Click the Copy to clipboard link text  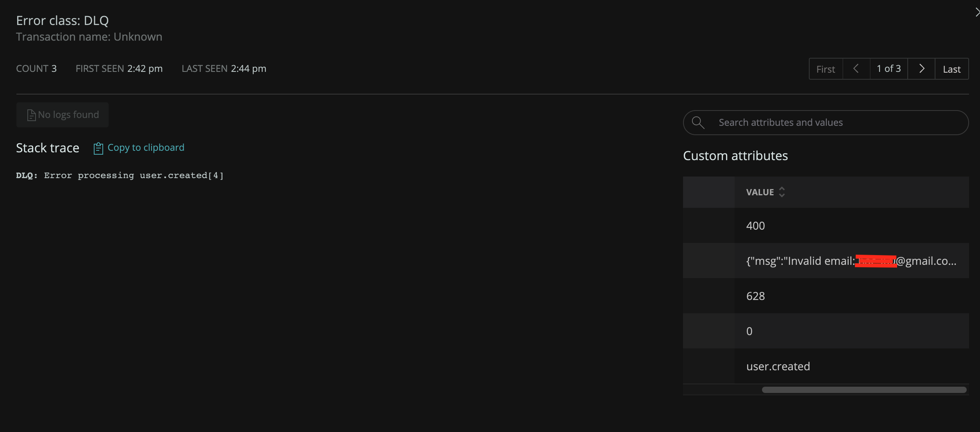(x=146, y=148)
